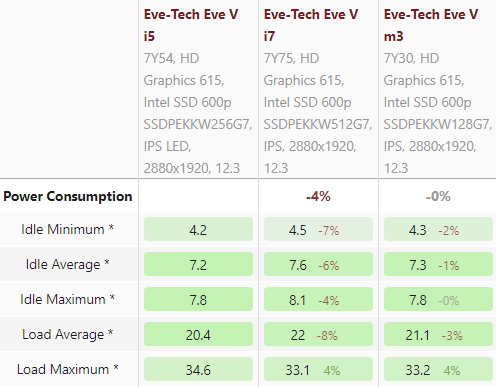Viewport: 496px width, 387px height.
Task: Select the 22 -8% Load Average cell
Action: click(318, 334)
